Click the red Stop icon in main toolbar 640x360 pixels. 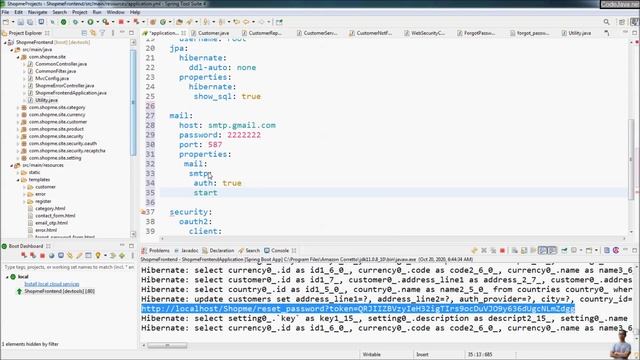point(121,22)
